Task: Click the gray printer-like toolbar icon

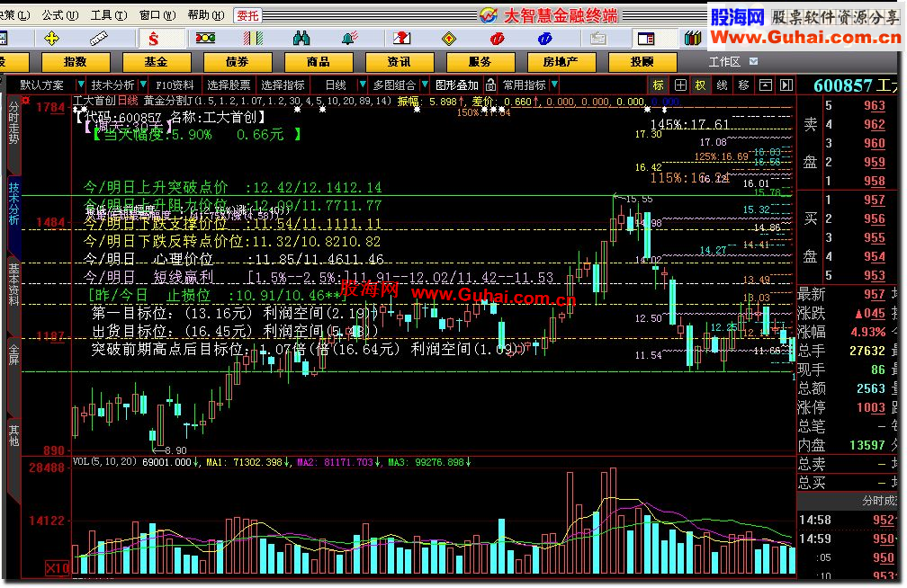Action: click(597, 39)
